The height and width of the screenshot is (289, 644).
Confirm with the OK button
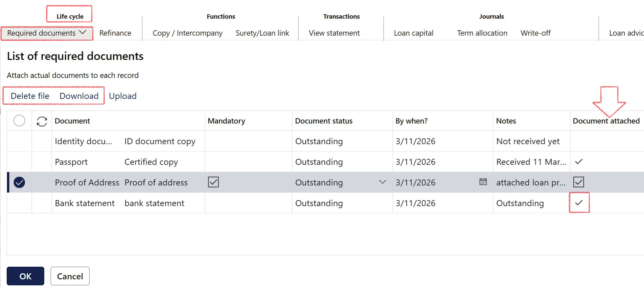[x=25, y=276]
